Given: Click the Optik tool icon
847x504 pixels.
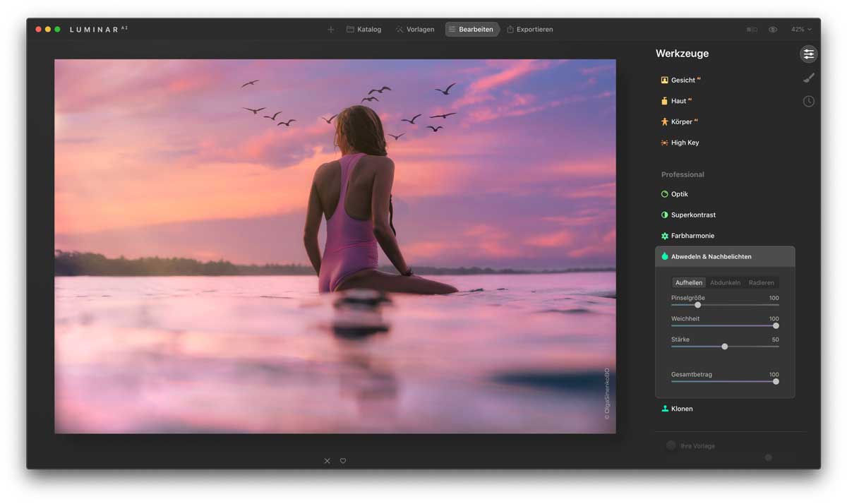Looking at the screenshot, I should [664, 194].
